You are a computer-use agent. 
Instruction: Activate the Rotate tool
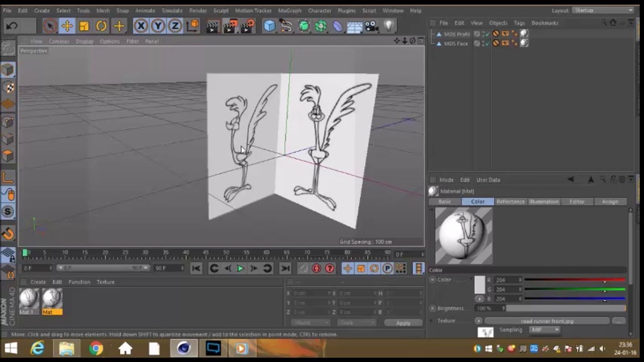pyautogui.click(x=101, y=26)
